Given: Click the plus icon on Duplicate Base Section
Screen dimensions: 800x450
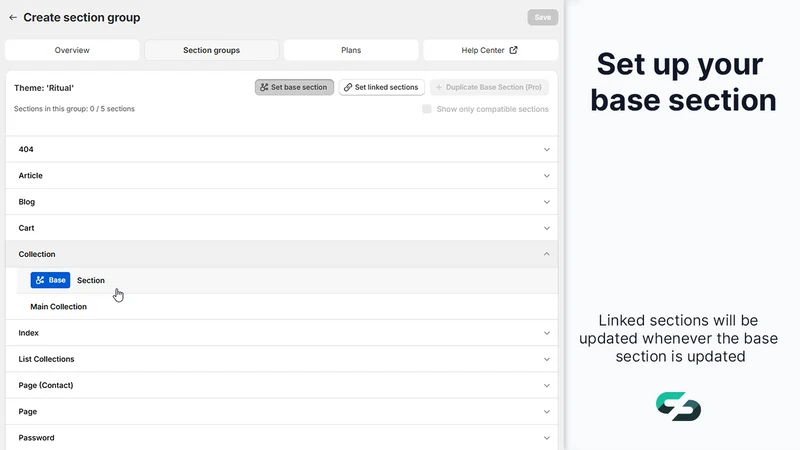Looking at the screenshot, I should [x=438, y=87].
